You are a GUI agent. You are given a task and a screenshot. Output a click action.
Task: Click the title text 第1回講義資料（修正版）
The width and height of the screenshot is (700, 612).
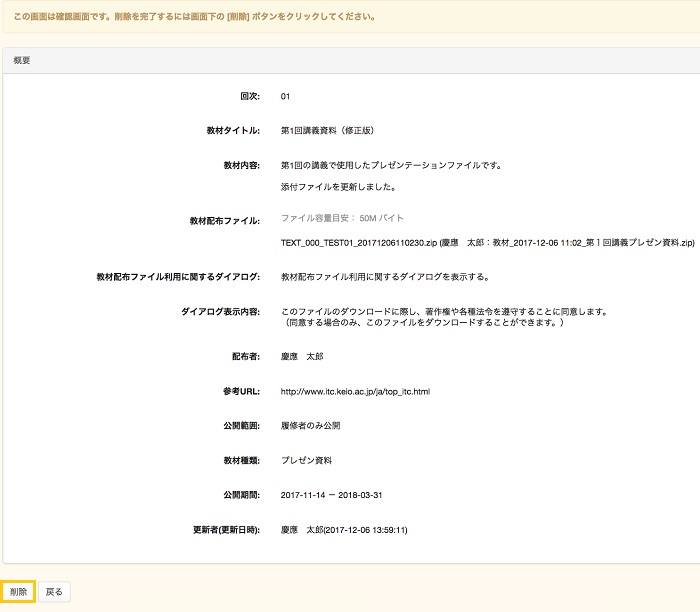(327, 131)
